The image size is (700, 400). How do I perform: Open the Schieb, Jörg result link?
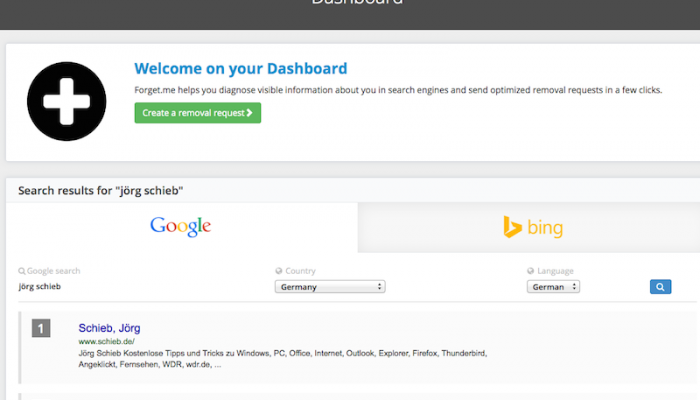[109, 328]
